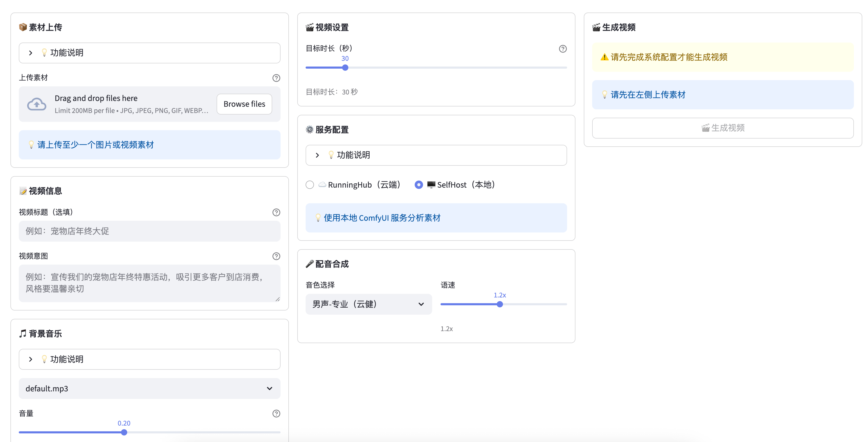Click help icon beside 音量 label

(x=276, y=413)
